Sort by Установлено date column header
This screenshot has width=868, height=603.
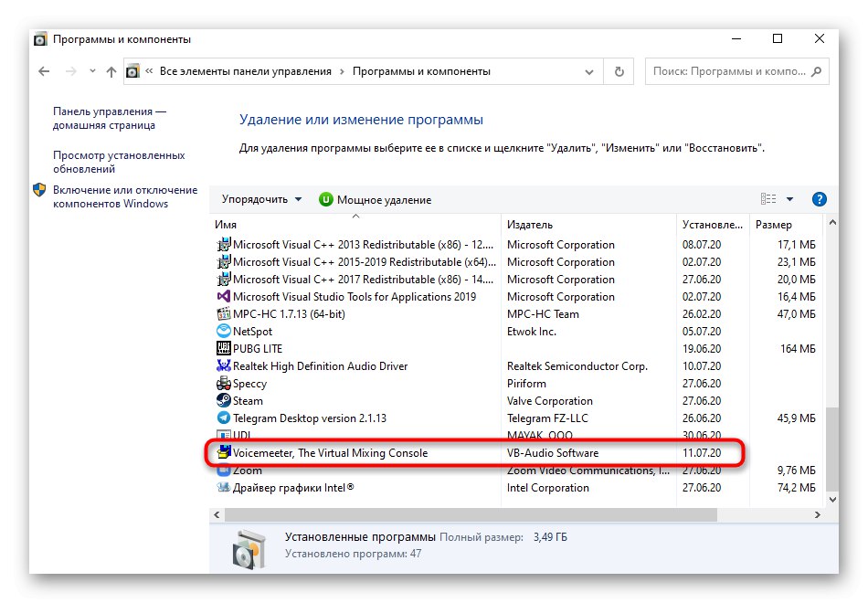713,225
